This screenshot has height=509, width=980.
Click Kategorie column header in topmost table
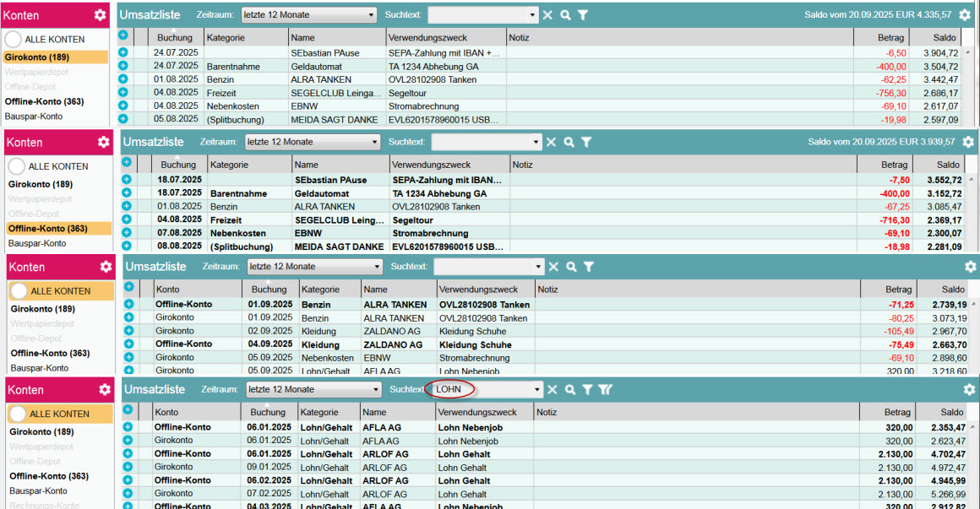pyautogui.click(x=226, y=38)
